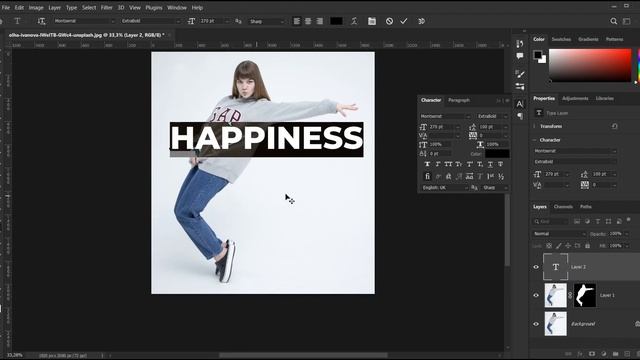Open ExtraBold font style dropdown in options bar
Screen dimensions: 640x360
click(x=150, y=21)
